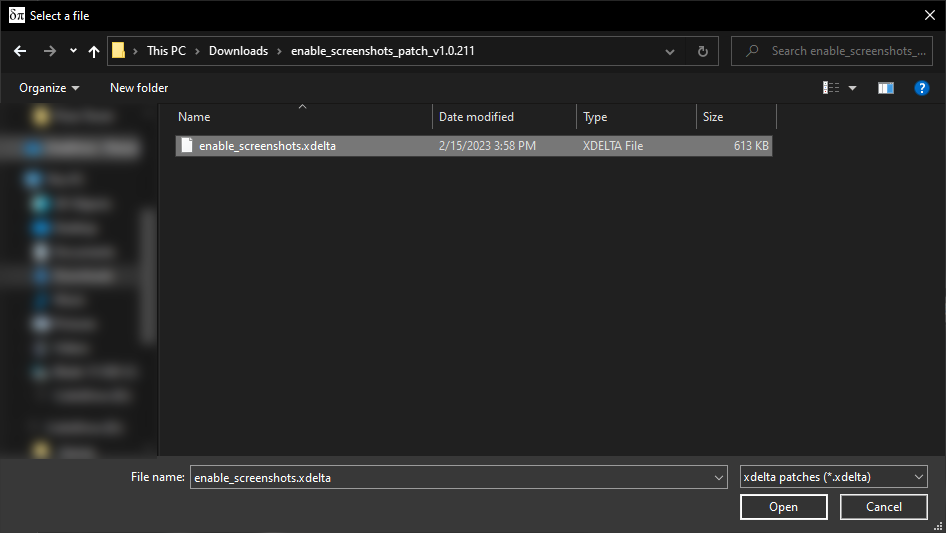
Task: Expand the File name history dropdown
Action: (718, 477)
